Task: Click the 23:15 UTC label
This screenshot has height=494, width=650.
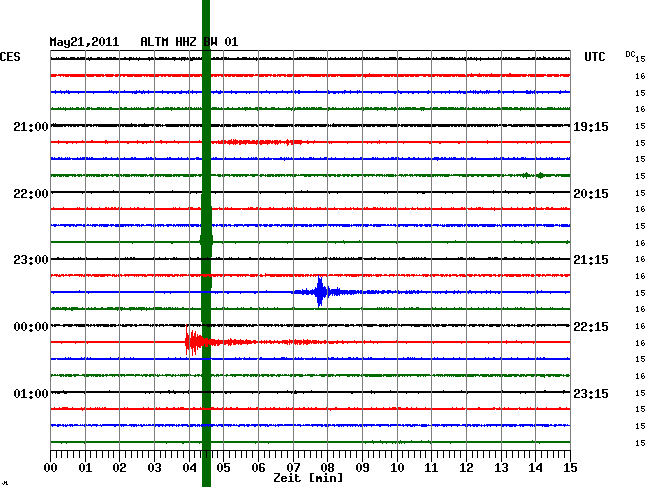Action: 591,393
